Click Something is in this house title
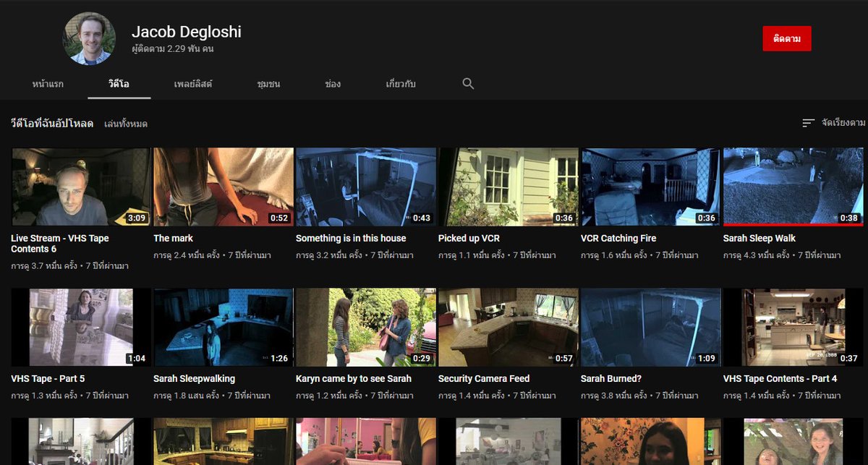This screenshot has width=868, height=465. click(x=351, y=238)
